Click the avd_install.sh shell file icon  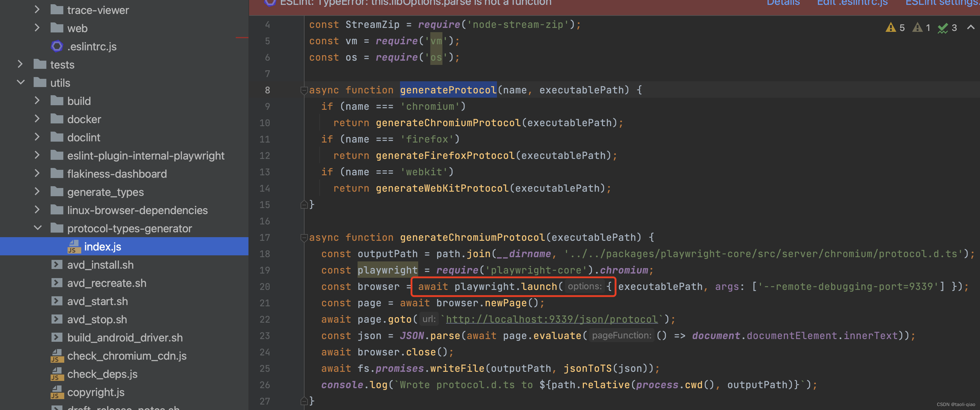pyautogui.click(x=57, y=265)
